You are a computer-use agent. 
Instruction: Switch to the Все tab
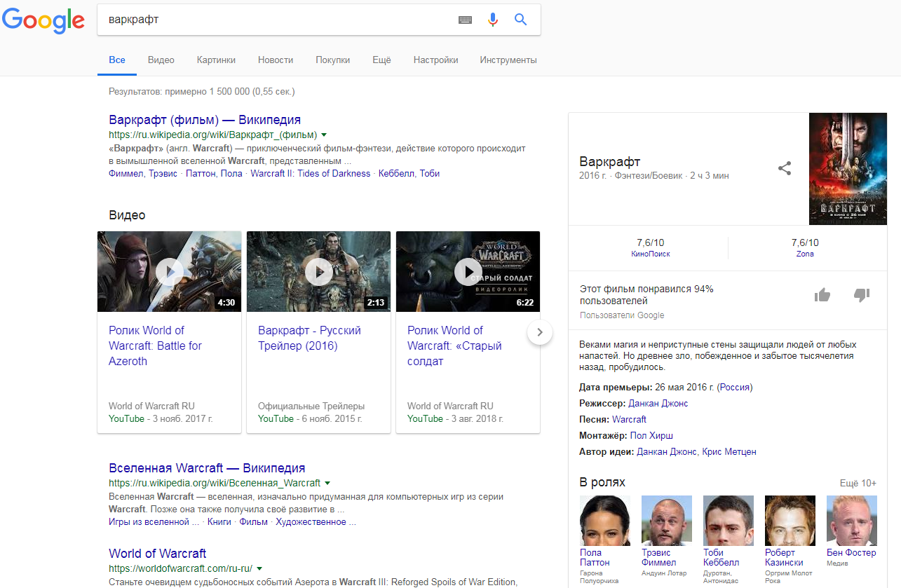117,60
